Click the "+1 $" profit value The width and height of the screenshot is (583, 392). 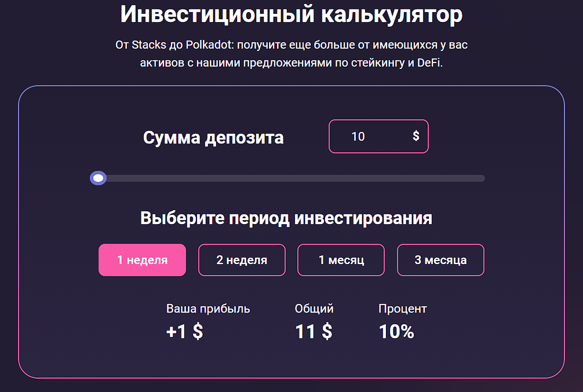click(184, 332)
